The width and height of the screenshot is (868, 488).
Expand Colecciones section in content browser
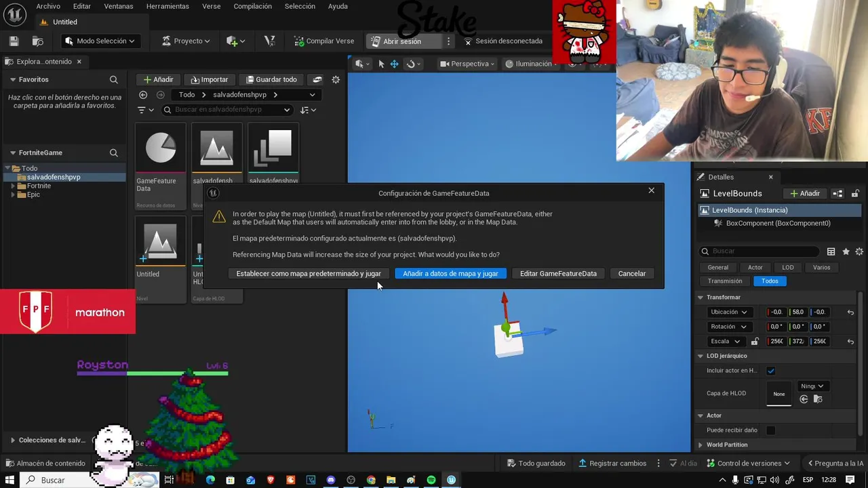[x=12, y=441]
